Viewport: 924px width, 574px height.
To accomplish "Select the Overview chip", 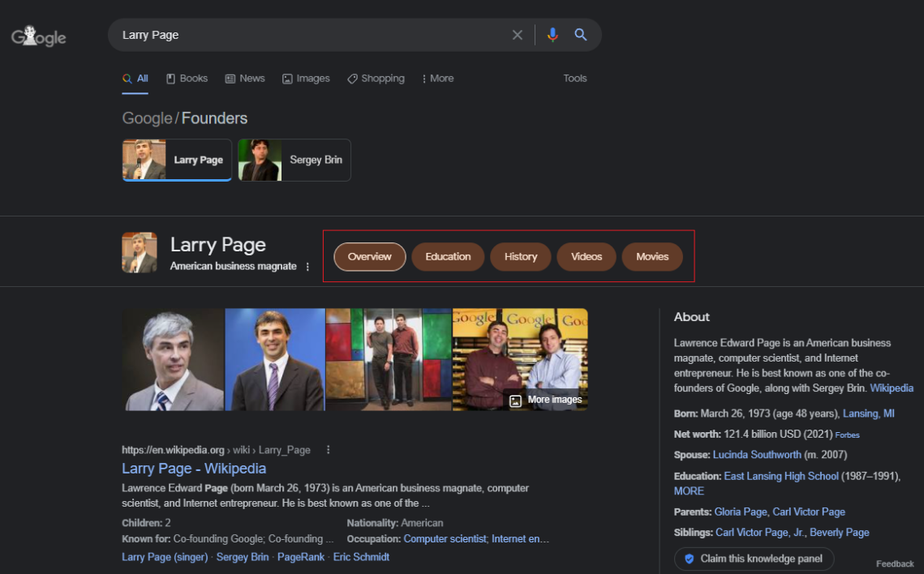I will point(369,257).
